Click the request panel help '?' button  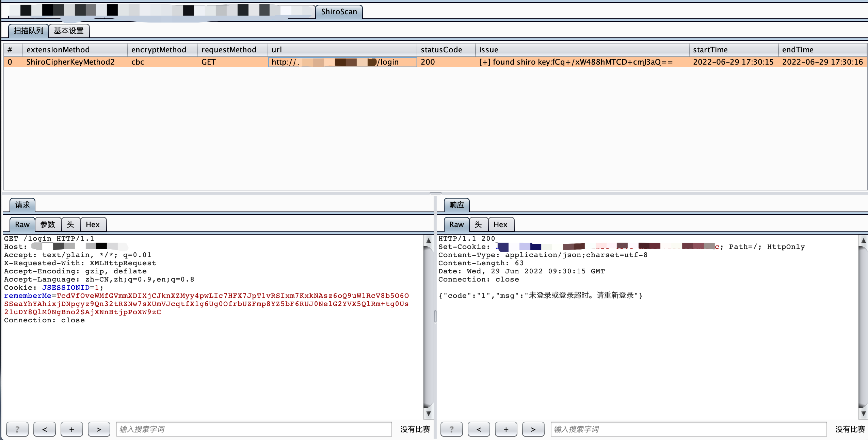[x=17, y=429]
